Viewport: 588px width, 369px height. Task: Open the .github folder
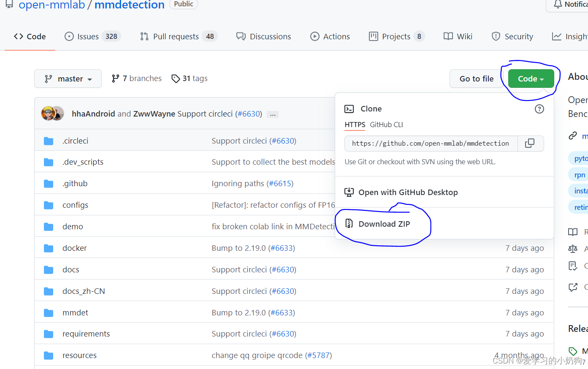75,184
